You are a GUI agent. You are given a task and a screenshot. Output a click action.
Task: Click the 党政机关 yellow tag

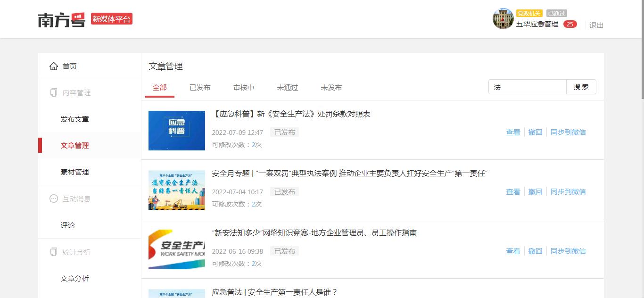coord(529,13)
